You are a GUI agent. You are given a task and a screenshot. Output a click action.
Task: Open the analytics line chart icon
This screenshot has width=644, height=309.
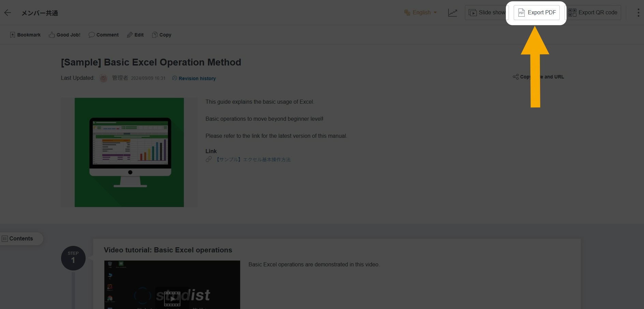(453, 13)
